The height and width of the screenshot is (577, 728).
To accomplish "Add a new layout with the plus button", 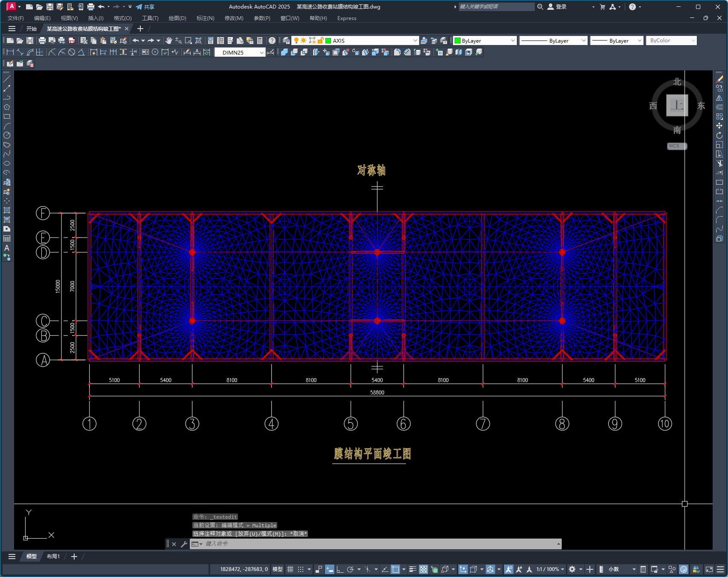I will coord(74,557).
